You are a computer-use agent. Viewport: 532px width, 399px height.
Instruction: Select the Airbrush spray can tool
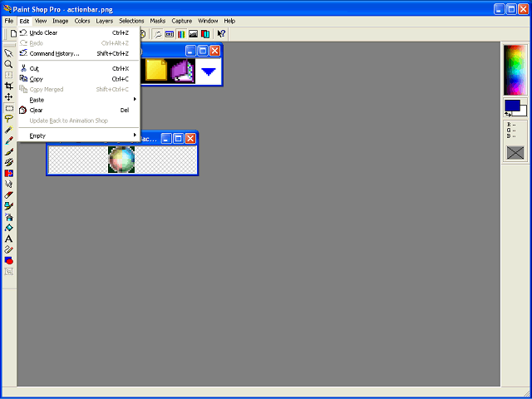pyautogui.click(x=9, y=217)
